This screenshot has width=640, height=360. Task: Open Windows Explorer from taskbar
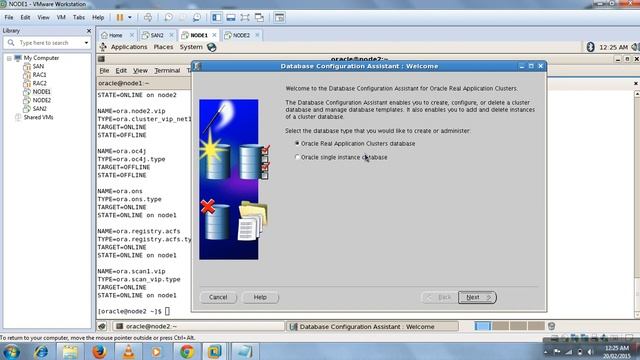click(70, 351)
